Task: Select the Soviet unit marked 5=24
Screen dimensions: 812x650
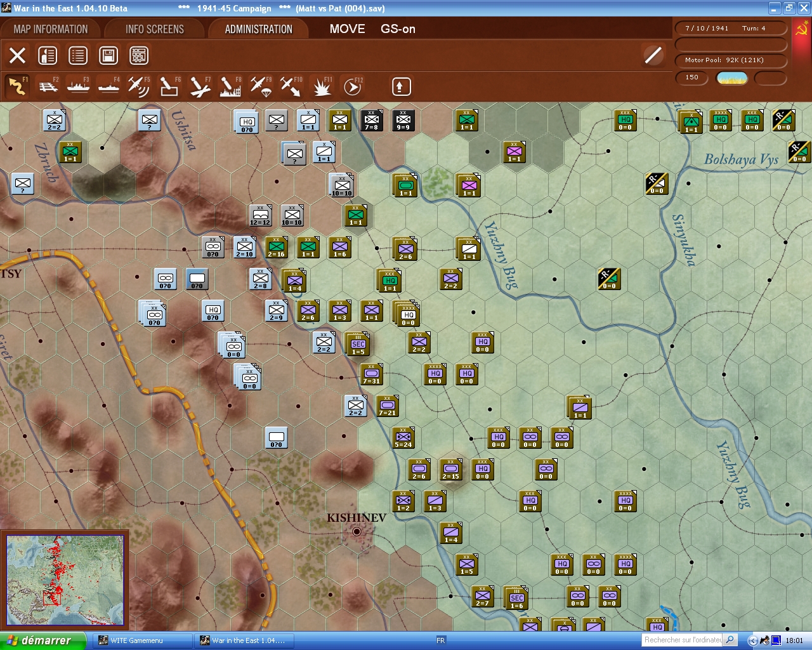Action: [403, 438]
